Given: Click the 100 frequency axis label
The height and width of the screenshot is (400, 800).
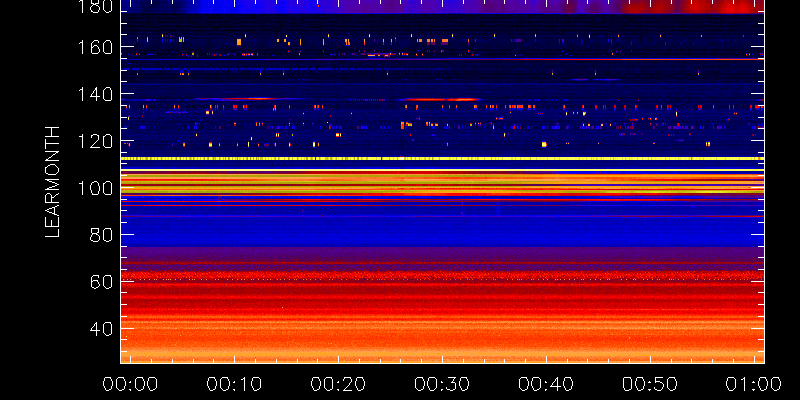Looking at the screenshot, I should point(95,189).
